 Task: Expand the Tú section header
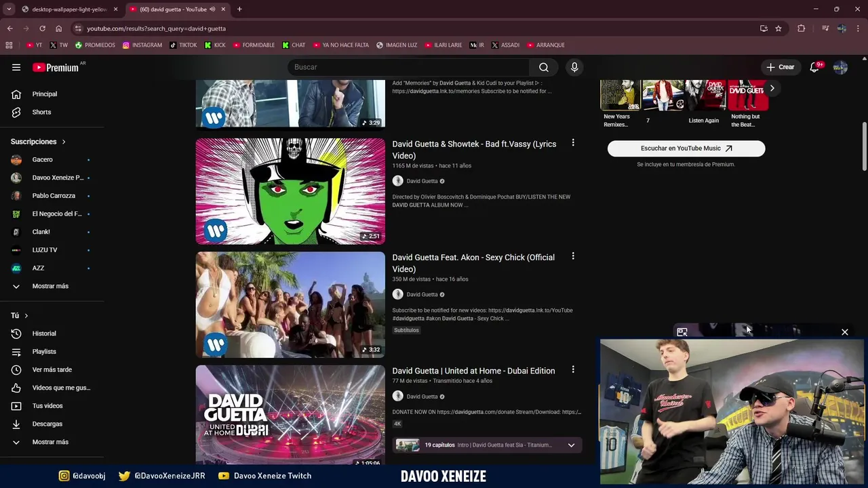tap(20, 316)
